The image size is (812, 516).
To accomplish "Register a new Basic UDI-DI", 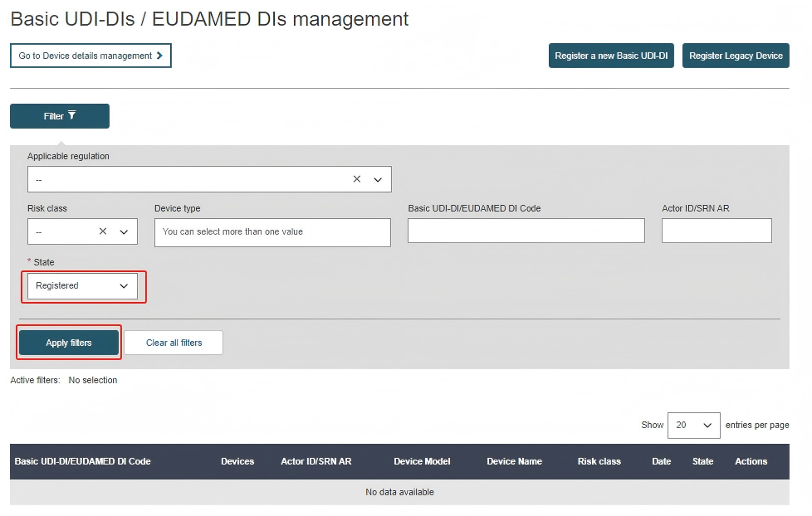I will (x=611, y=56).
